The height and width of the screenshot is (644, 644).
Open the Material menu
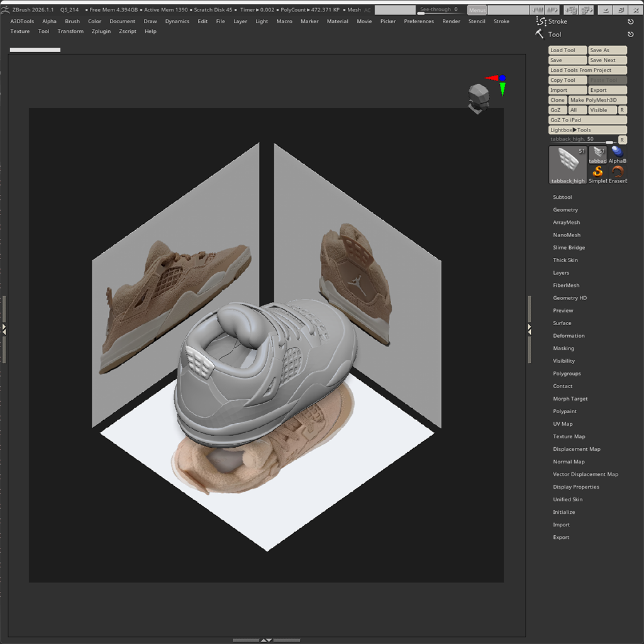(337, 21)
